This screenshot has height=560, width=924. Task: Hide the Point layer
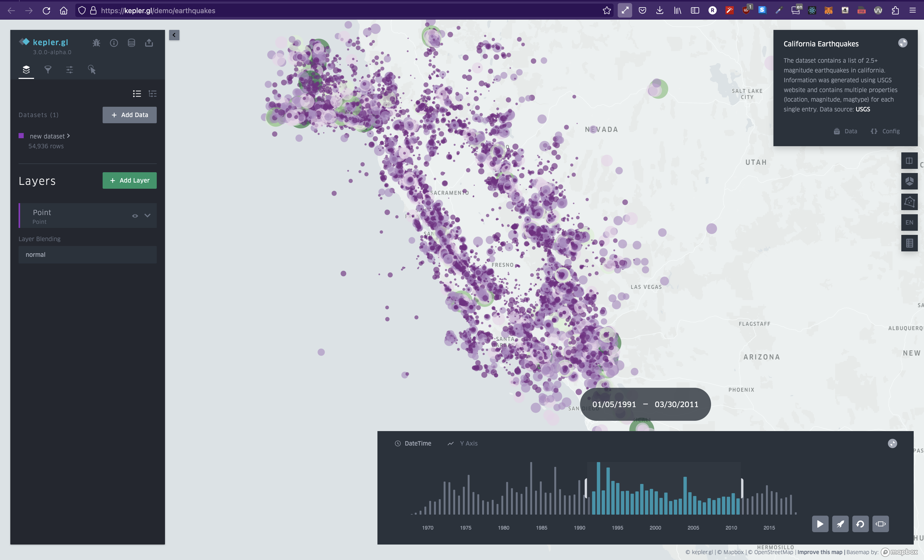135,216
